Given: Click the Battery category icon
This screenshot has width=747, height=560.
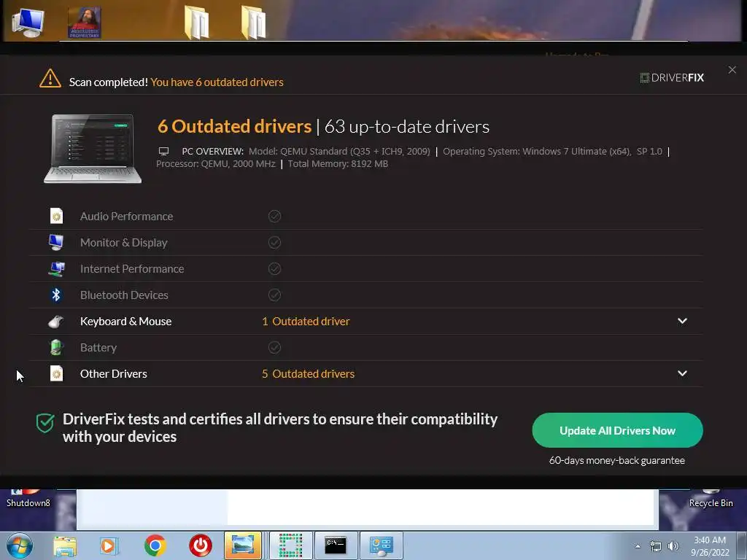Looking at the screenshot, I should tap(56, 347).
